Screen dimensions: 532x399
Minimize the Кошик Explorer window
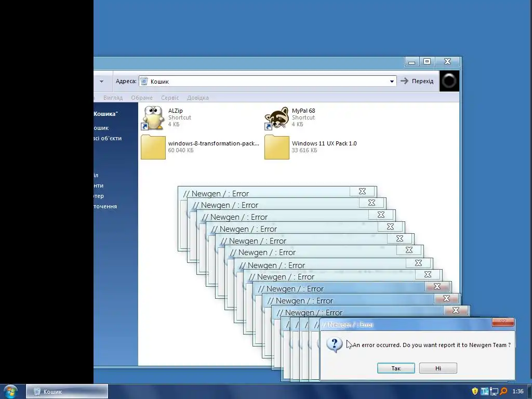(x=412, y=61)
